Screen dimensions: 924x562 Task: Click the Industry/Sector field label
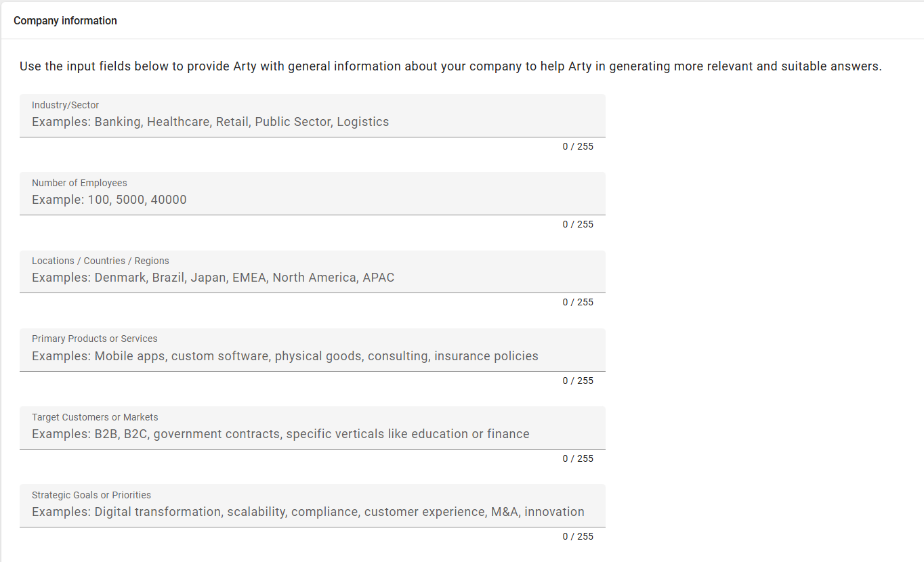pyautogui.click(x=65, y=105)
